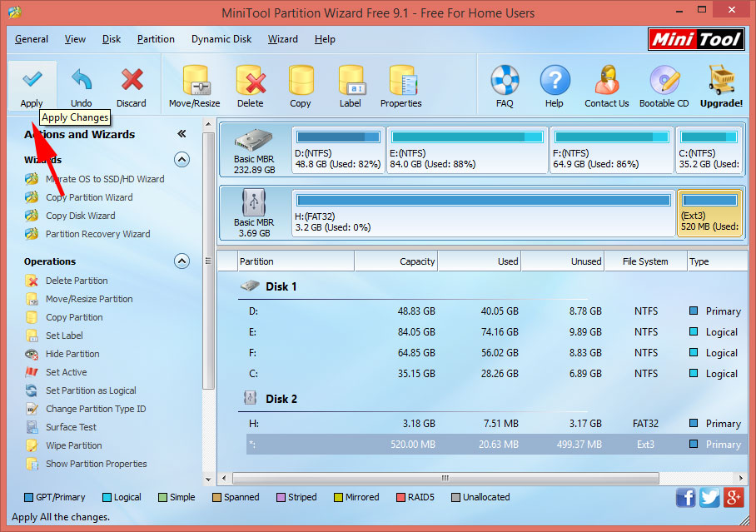This screenshot has height=532, width=756.
Task: Click Show Partition Properties
Action: point(96,464)
